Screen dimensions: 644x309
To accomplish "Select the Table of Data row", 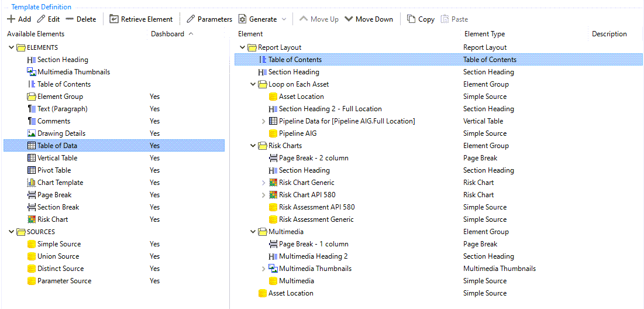I will 114,146.
